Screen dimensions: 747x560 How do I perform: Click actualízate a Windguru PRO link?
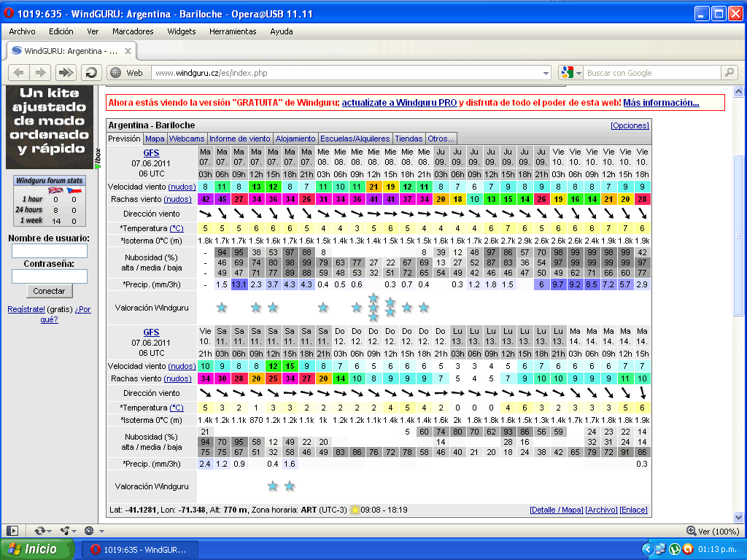point(399,102)
